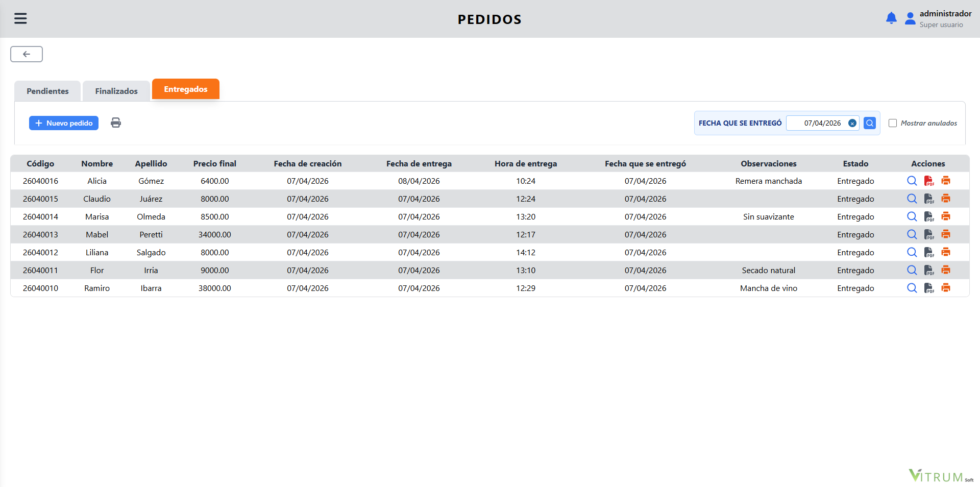This screenshot has width=980, height=487.
Task: View details of pedido 26040014 with magnifier
Action: pos(912,216)
